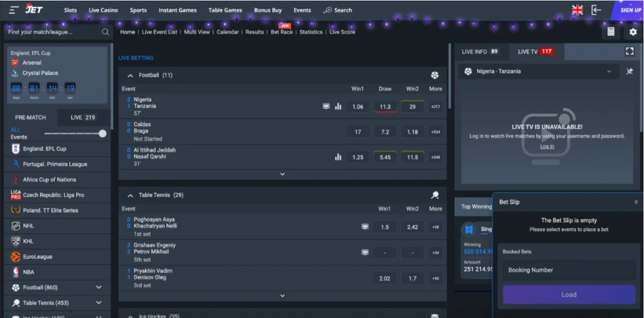This screenshot has height=318, width=644.
Task: Show more football events chevron
Action: (x=282, y=174)
